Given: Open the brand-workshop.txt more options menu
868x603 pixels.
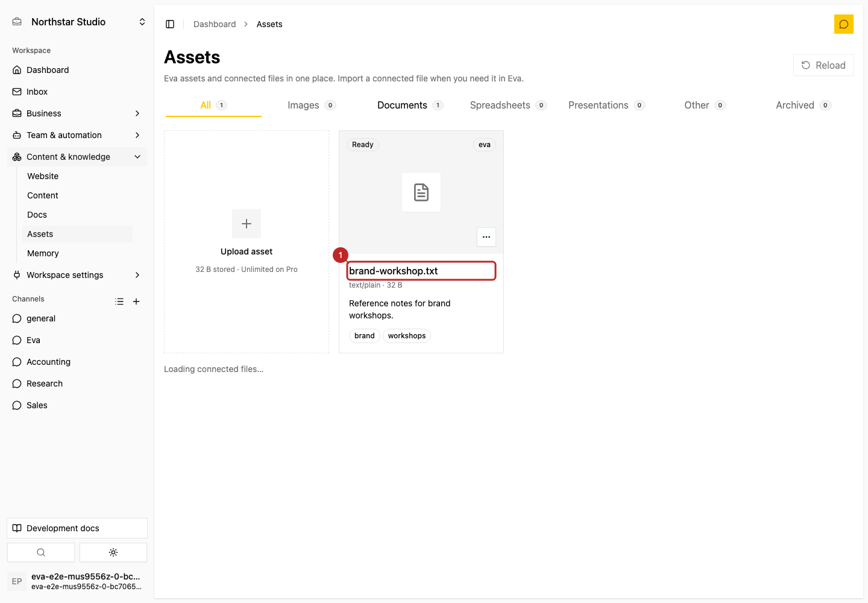Looking at the screenshot, I should pyautogui.click(x=486, y=237).
